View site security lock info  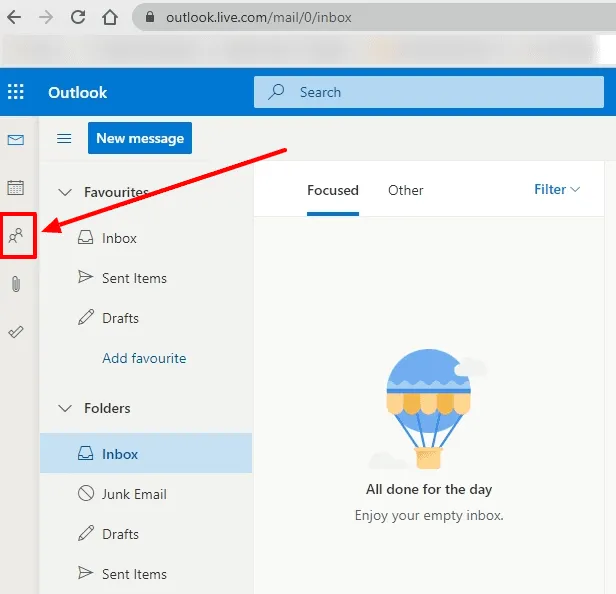(x=150, y=17)
